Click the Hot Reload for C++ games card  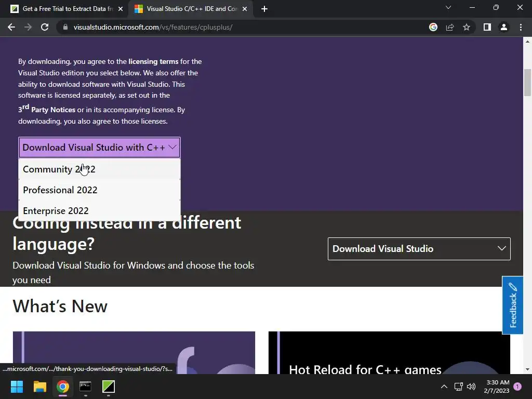coord(389,353)
